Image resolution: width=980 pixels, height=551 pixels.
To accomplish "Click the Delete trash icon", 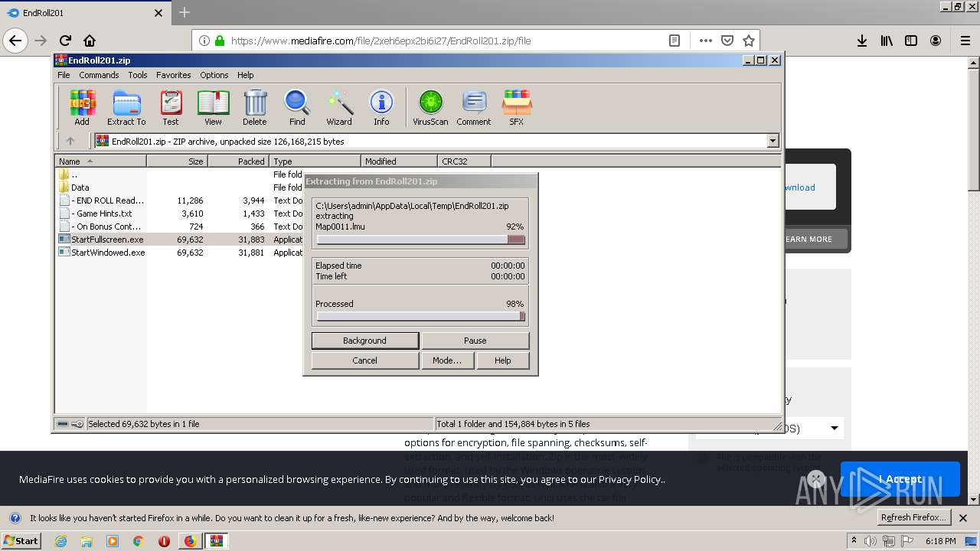I will coord(255,107).
